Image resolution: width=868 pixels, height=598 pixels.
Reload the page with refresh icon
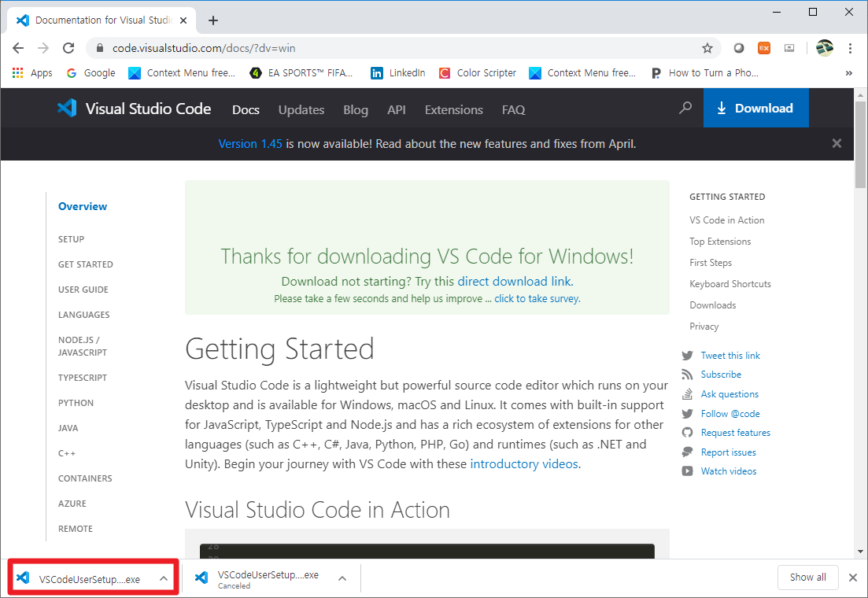click(68, 48)
